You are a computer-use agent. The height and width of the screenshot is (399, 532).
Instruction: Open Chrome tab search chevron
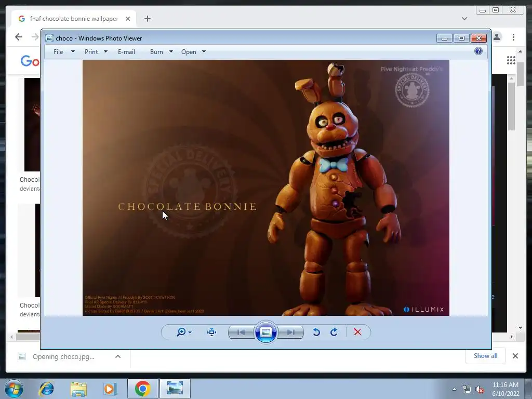click(x=464, y=19)
